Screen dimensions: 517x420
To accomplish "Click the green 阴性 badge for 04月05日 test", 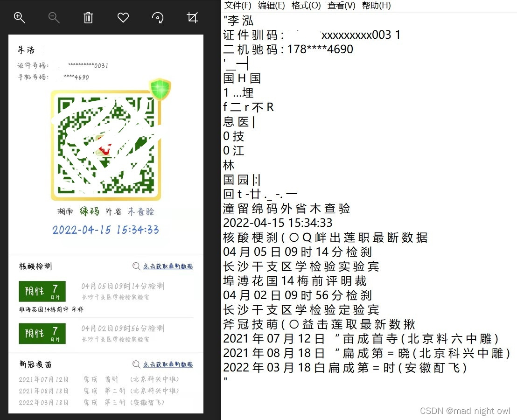I will (42, 291).
